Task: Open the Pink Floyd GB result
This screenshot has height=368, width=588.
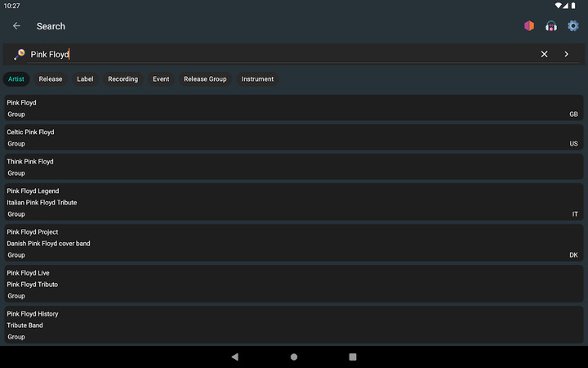Action: 294,108
